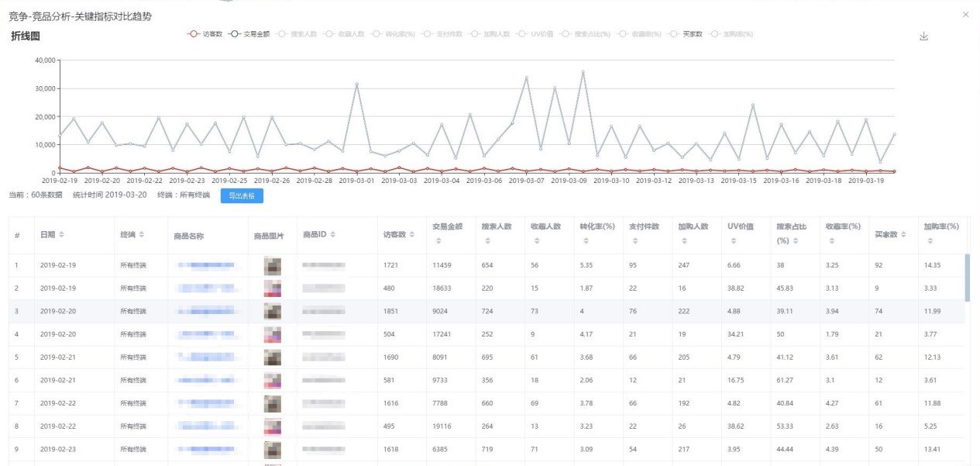Enable 搜索人数 series in chart legend
This screenshot has width=980, height=466.
[x=295, y=34]
